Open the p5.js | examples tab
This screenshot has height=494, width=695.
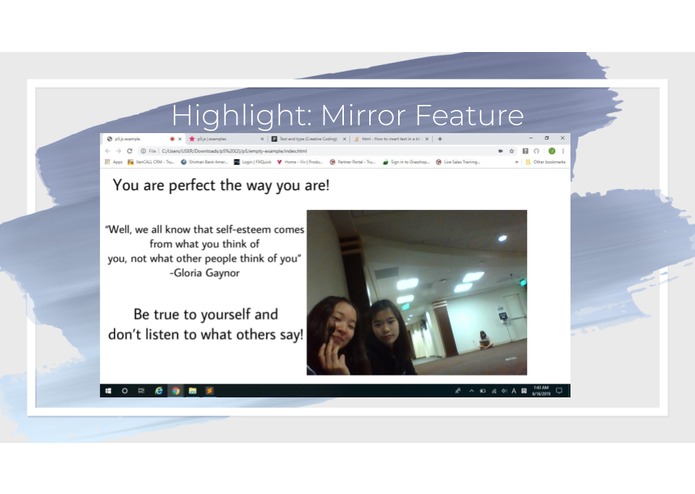tap(226, 139)
